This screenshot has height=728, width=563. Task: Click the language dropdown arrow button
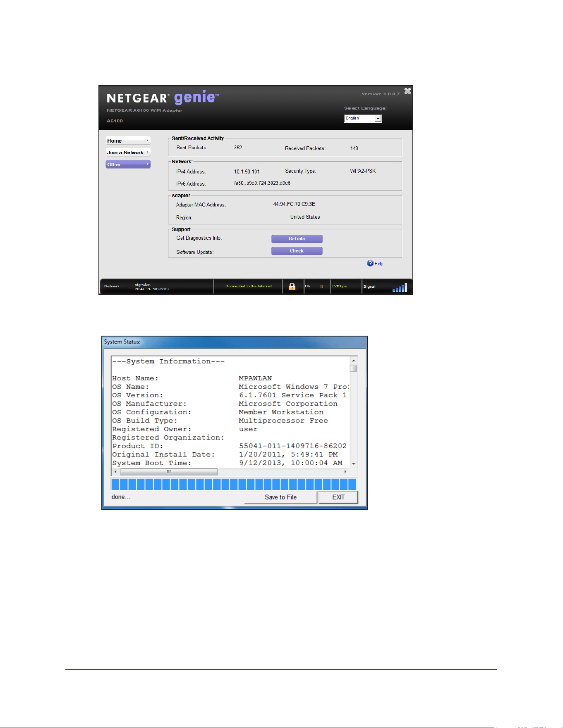pos(378,118)
